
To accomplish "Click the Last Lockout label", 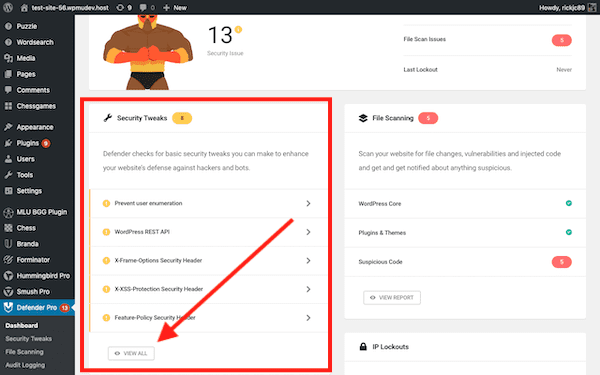I will coord(420,70).
